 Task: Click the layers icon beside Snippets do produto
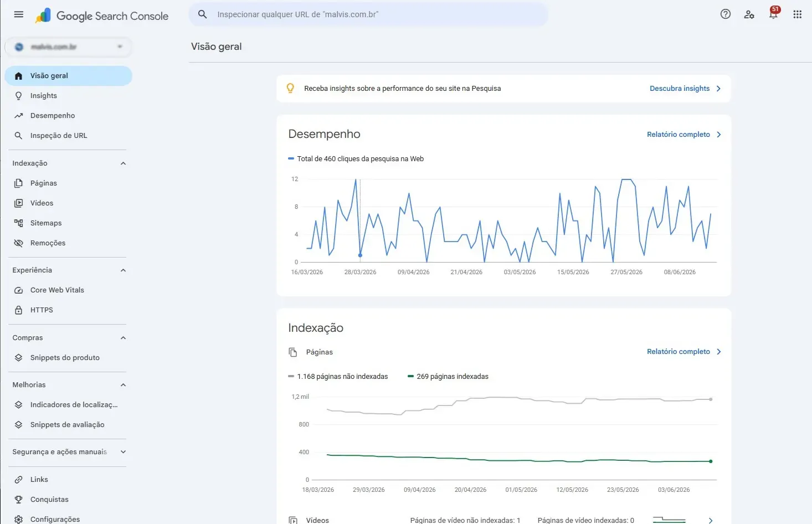pyautogui.click(x=18, y=358)
